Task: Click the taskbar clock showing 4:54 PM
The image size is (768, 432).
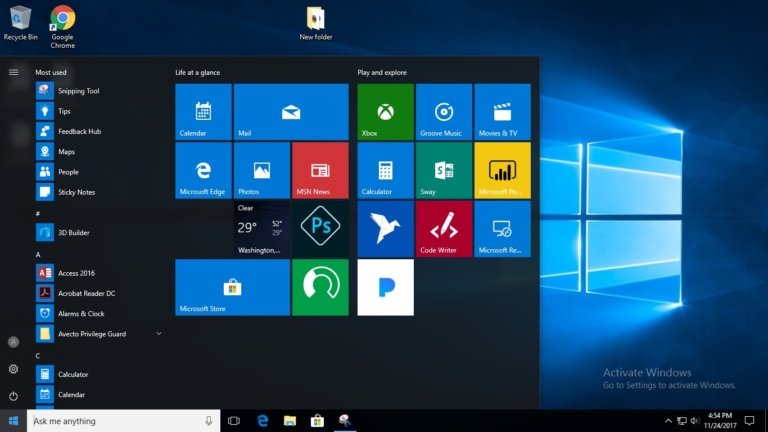Action: tap(720, 421)
